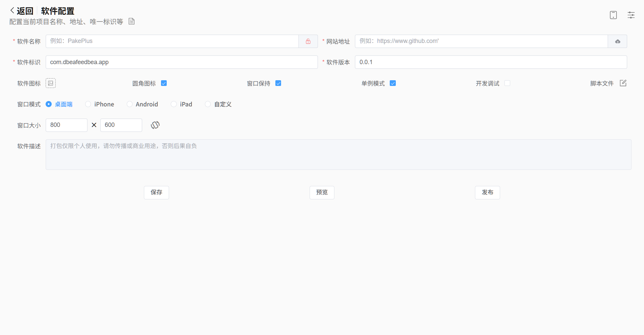Click the software icon image placeholder

[51, 83]
